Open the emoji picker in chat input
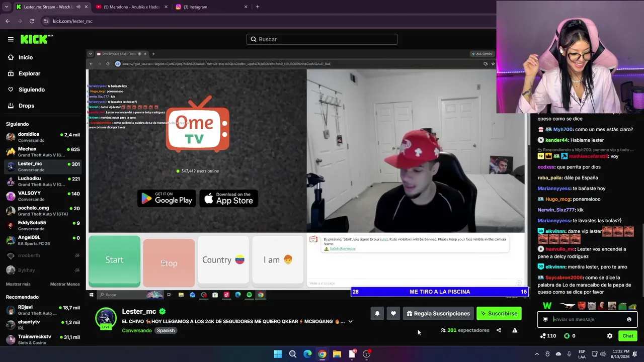 tap(629, 319)
